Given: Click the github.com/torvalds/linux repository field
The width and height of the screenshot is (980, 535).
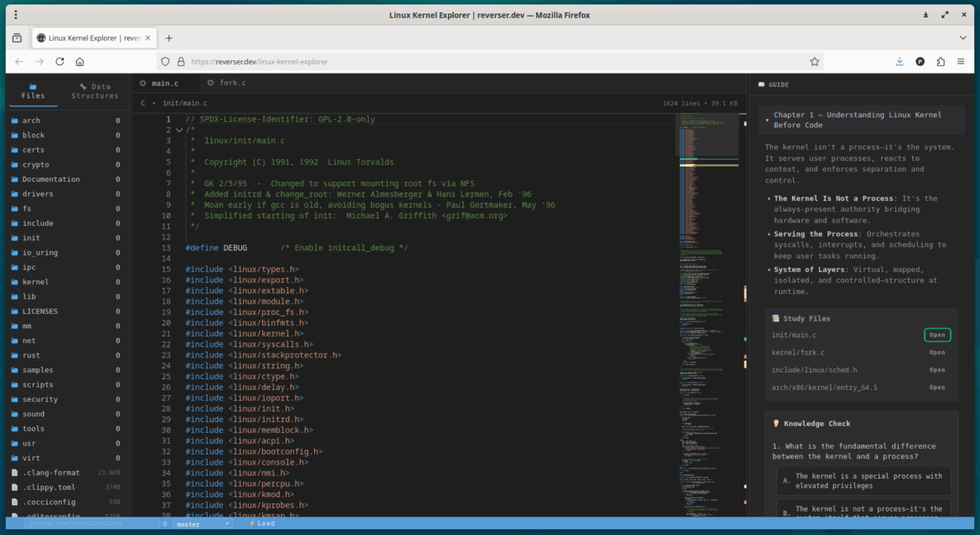Looking at the screenshot, I should coord(92,522).
